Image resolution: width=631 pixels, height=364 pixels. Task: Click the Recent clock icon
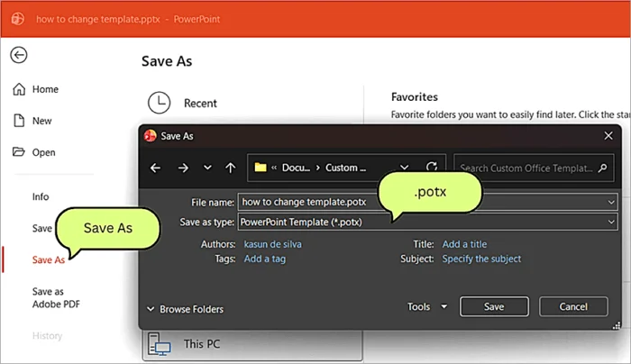pos(159,103)
